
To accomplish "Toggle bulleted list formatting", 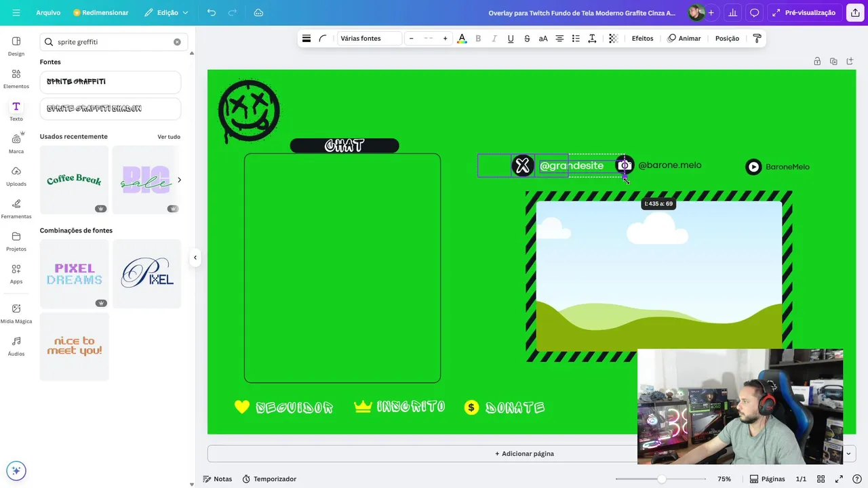I will click(x=576, y=39).
